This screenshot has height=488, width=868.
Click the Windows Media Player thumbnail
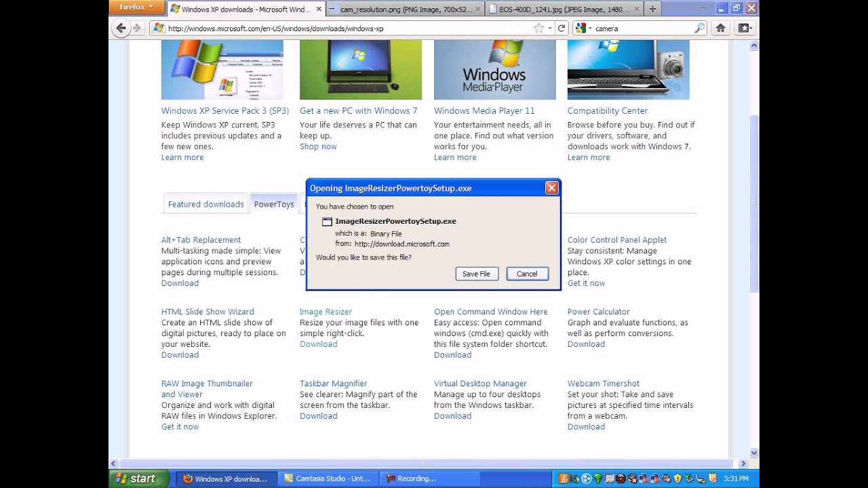[x=494, y=69]
